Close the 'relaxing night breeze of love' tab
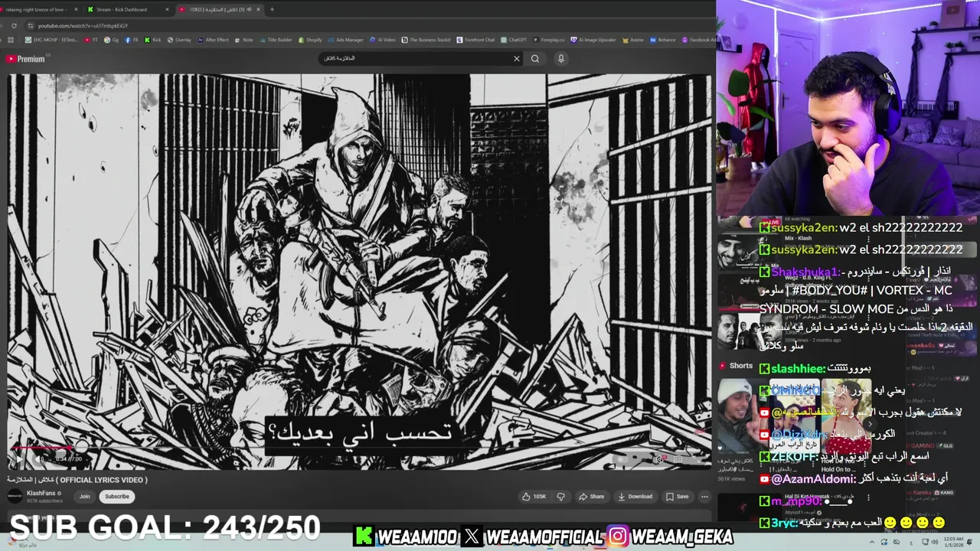The image size is (980, 551). coord(77,9)
